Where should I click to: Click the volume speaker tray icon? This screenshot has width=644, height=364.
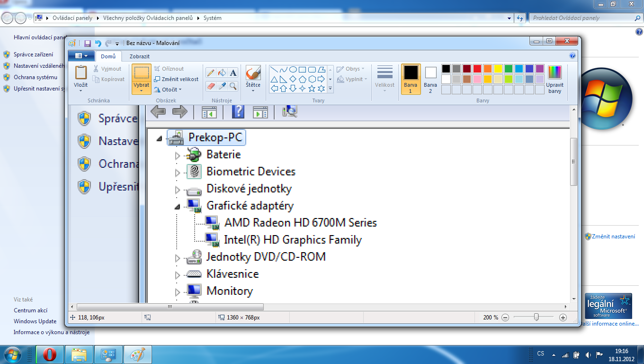coord(588,355)
